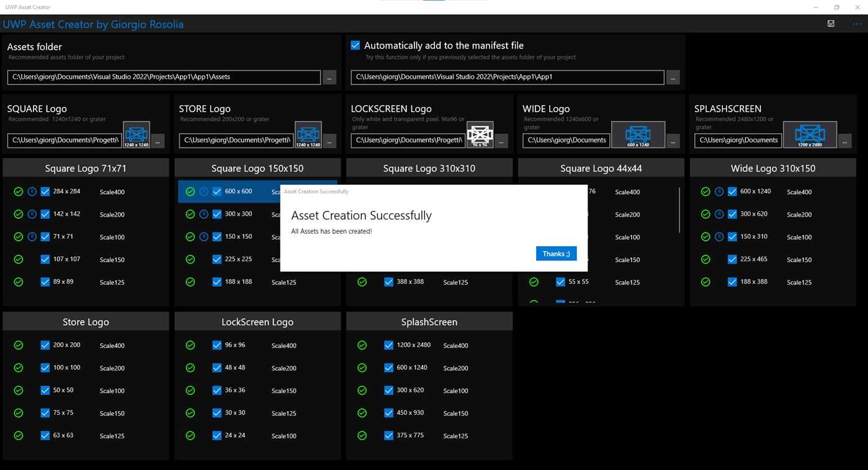Click the green check icon for 200 x 200
Image resolution: width=868 pixels, height=470 pixels.
19,345
